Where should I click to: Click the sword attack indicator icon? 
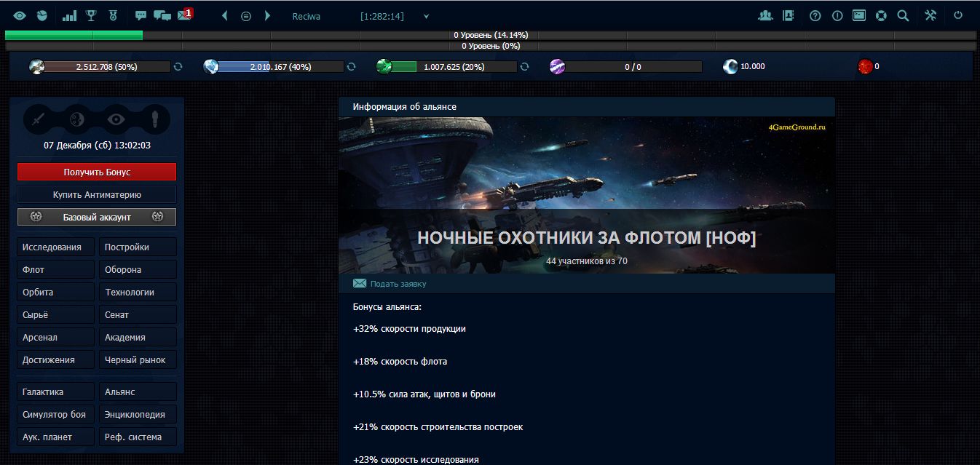39,119
